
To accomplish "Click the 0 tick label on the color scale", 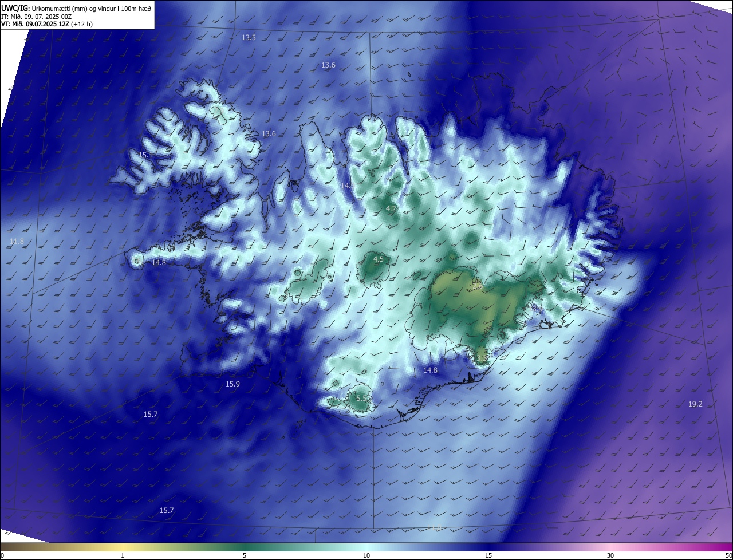I will [2, 555].
